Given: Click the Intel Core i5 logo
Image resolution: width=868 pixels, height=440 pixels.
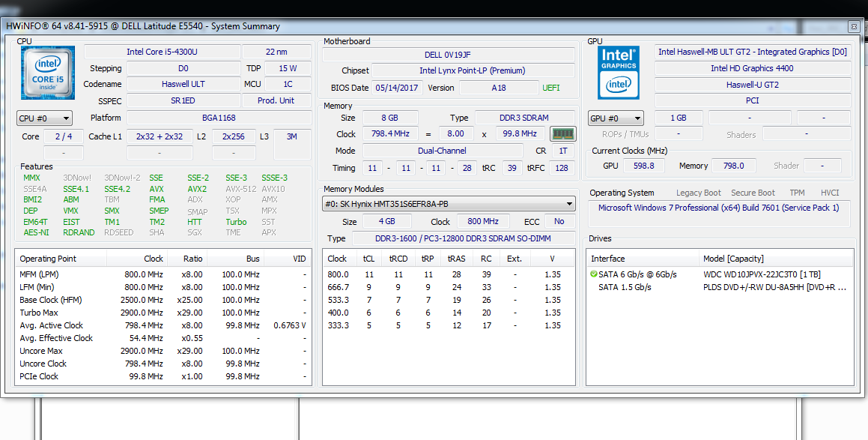Looking at the screenshot, I should pos(48,73).
